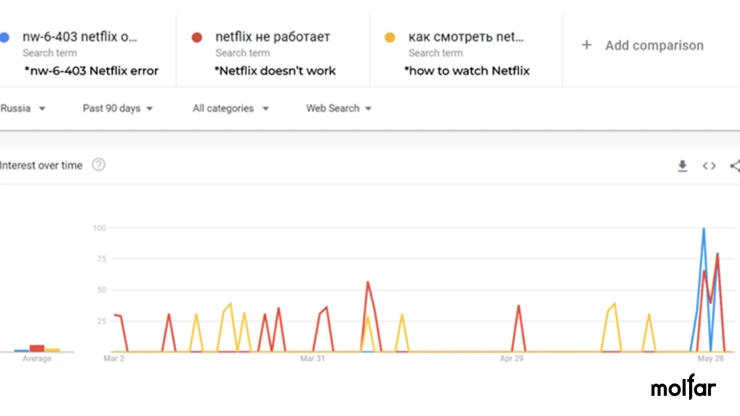This screenshot has height=416, width=740.
Task: Open the Russia region dropdown
Action: click(x=23, y=108)
